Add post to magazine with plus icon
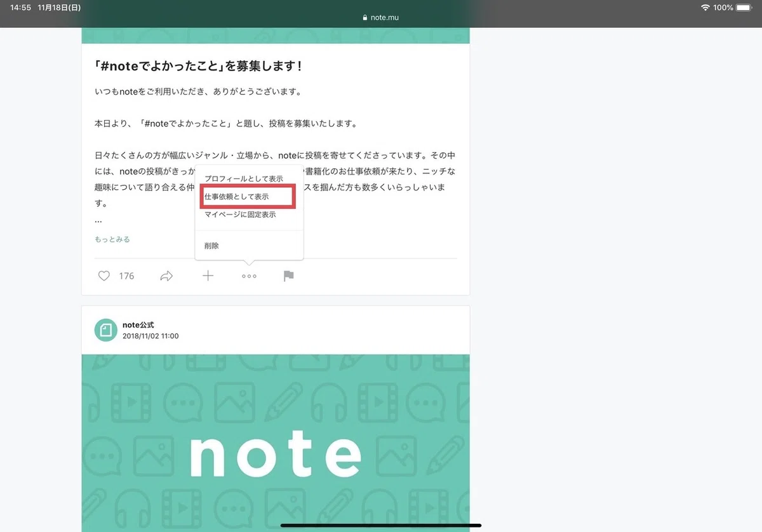The height and width of the screenshot is (532, 762). pyautogui.click(x=208, y=276)
